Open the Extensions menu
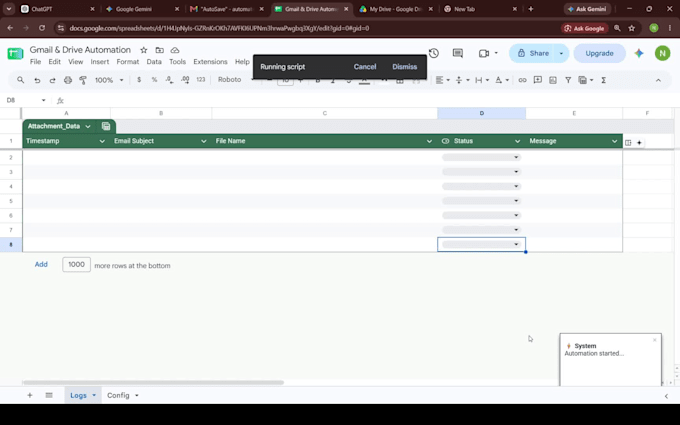Screen dimensions: 680x425 click(210, 62)
